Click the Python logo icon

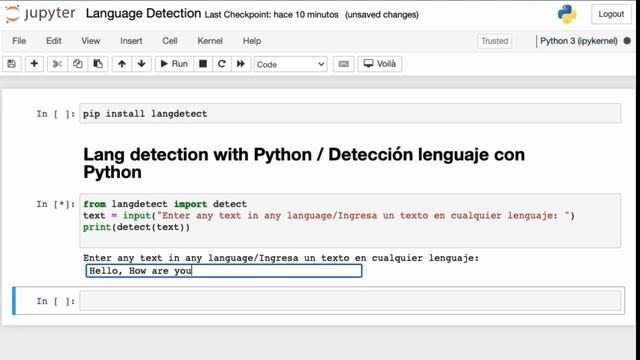(x=567, y=14)
